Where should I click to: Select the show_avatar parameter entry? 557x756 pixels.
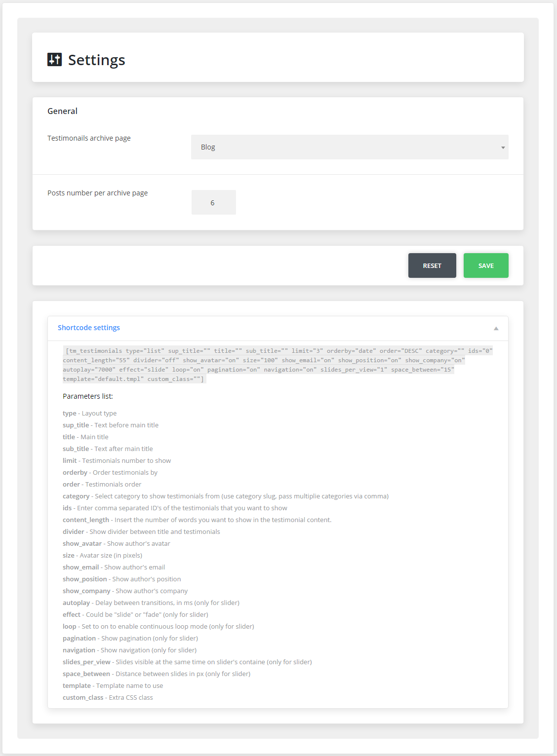click(x=116, y=544)
